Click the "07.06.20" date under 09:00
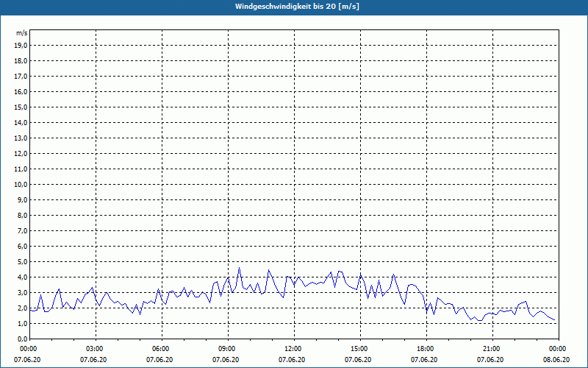Image resolution: width=588 pixels, height=368 pixels. click(x=226, y=360)
